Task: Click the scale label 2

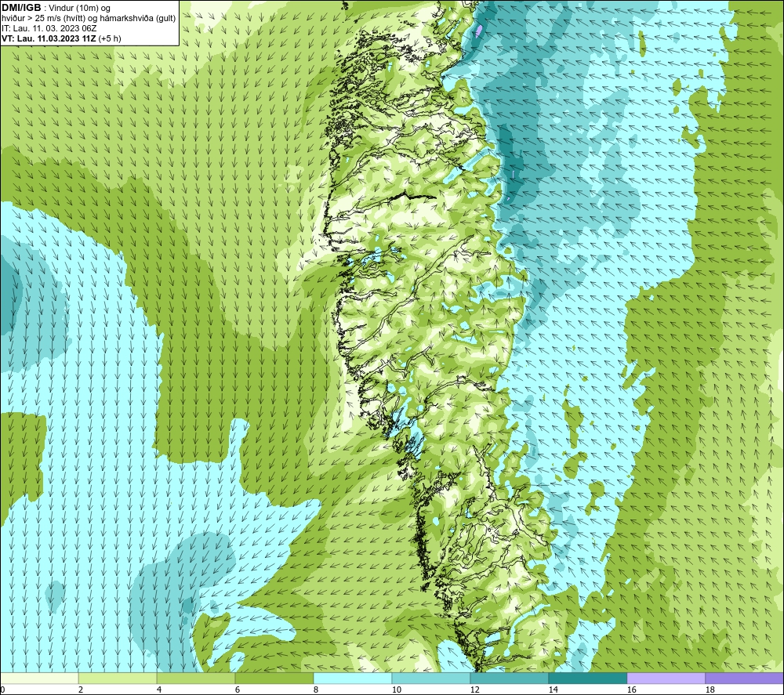Action: coord(81,690)
